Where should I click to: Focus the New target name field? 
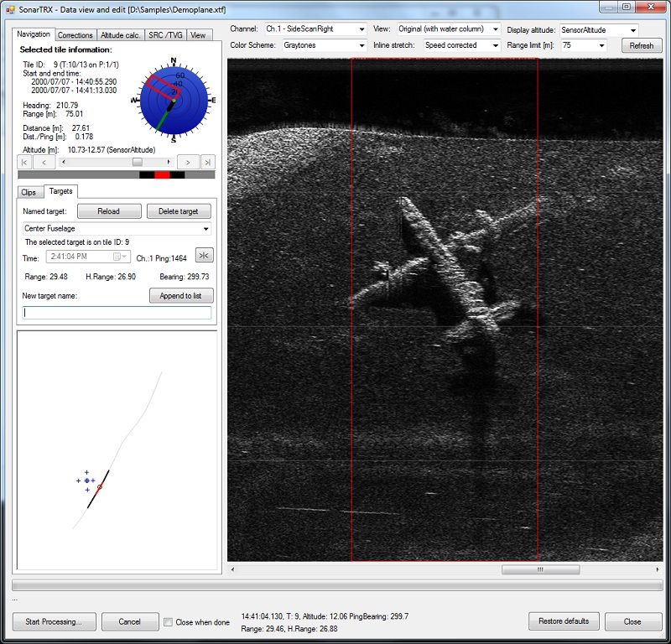117,313
